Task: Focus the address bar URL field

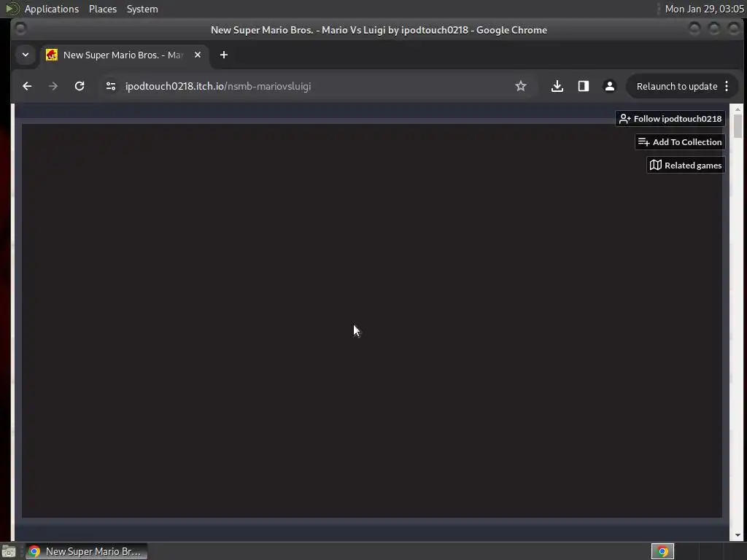Action: [x=314, y=86]
